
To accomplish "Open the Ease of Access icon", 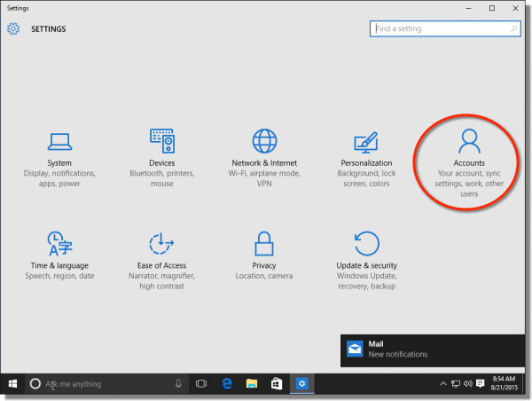I will coord(161,243).
